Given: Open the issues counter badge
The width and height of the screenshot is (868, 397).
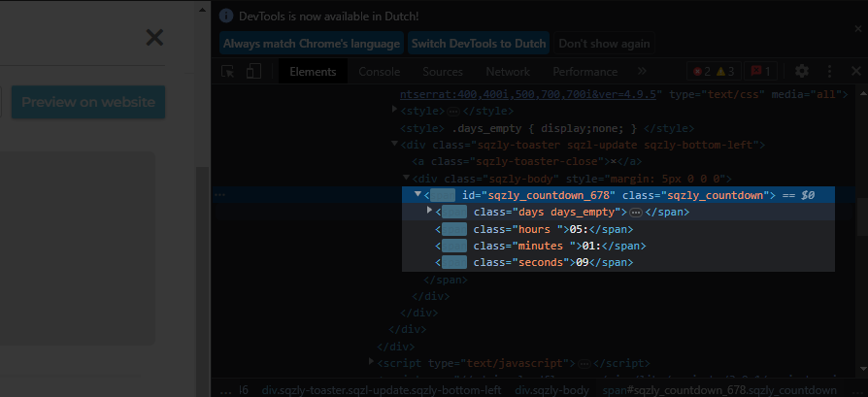Looking at the screenshot, I should (760, 71).
